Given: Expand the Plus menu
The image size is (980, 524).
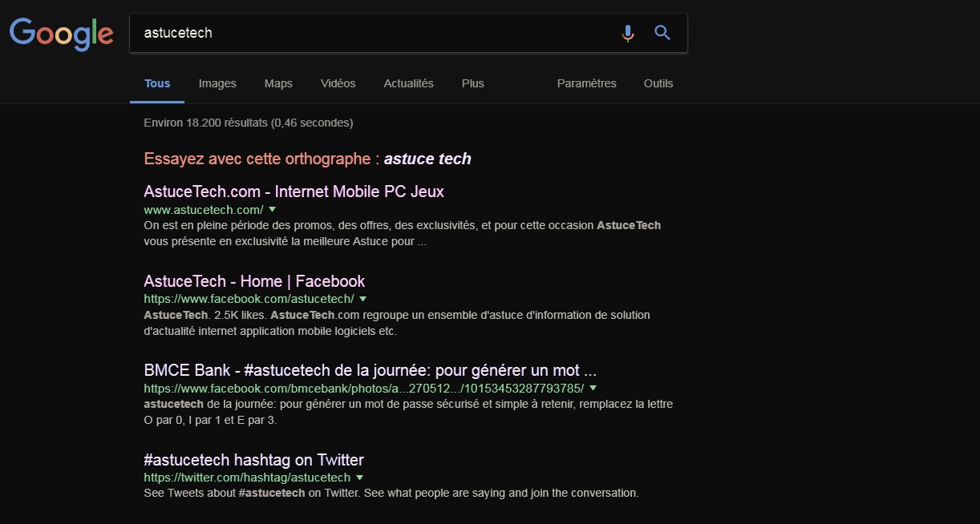Looking at the screenshot, I should tap(473, 83).
